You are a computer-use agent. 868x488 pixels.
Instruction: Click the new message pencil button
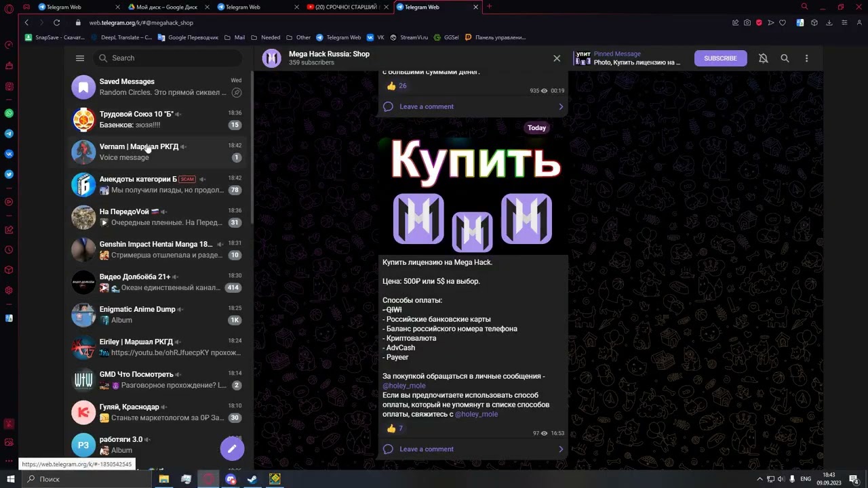tap(232, 449)
